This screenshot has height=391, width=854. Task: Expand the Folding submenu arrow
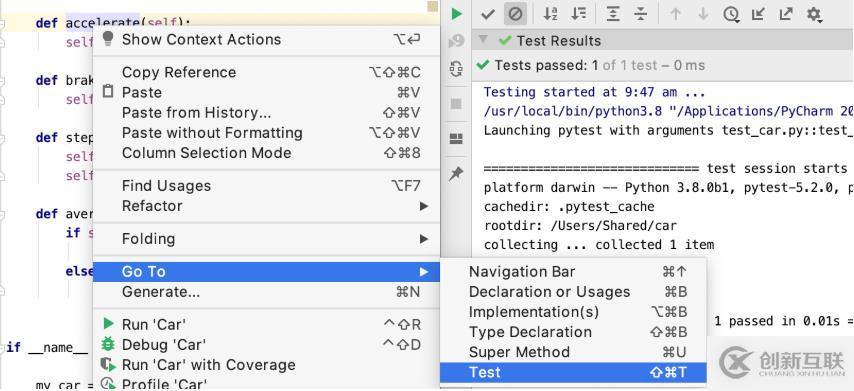point(424,239)
